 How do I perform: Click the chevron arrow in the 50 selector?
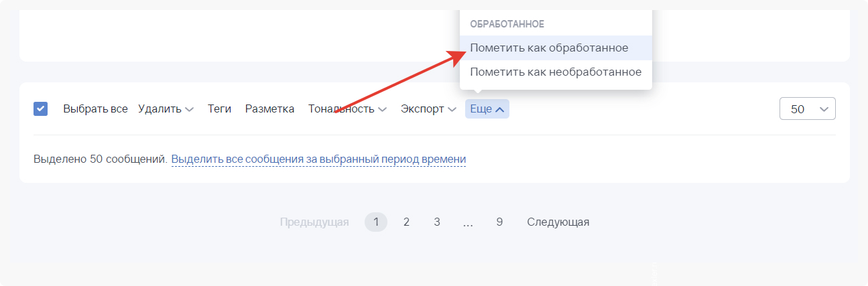(x=824, y=109)
